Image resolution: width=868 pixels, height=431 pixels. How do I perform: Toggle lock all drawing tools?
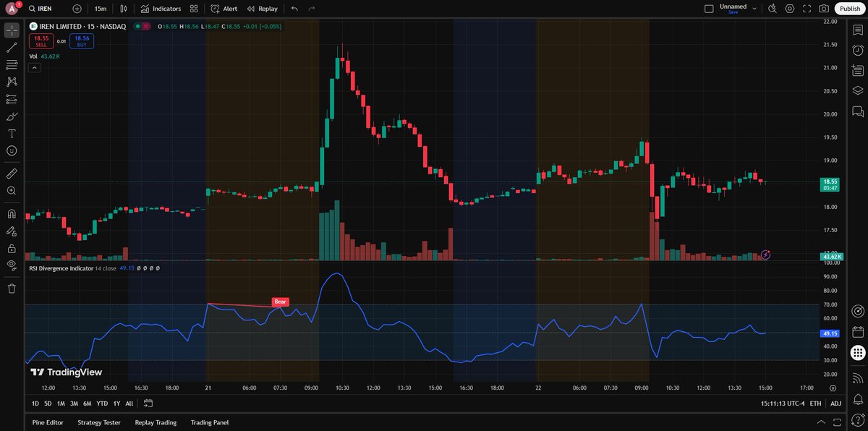pos(12,248)
